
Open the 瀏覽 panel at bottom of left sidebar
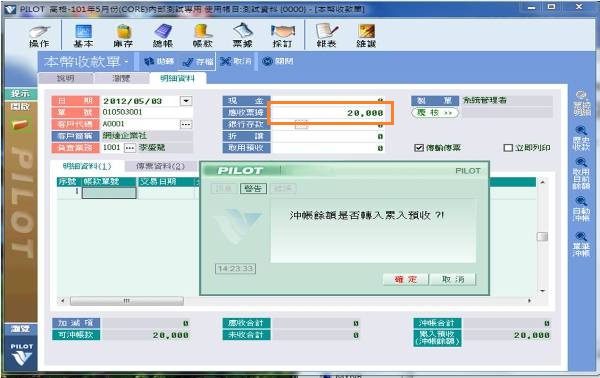point(21,329)
